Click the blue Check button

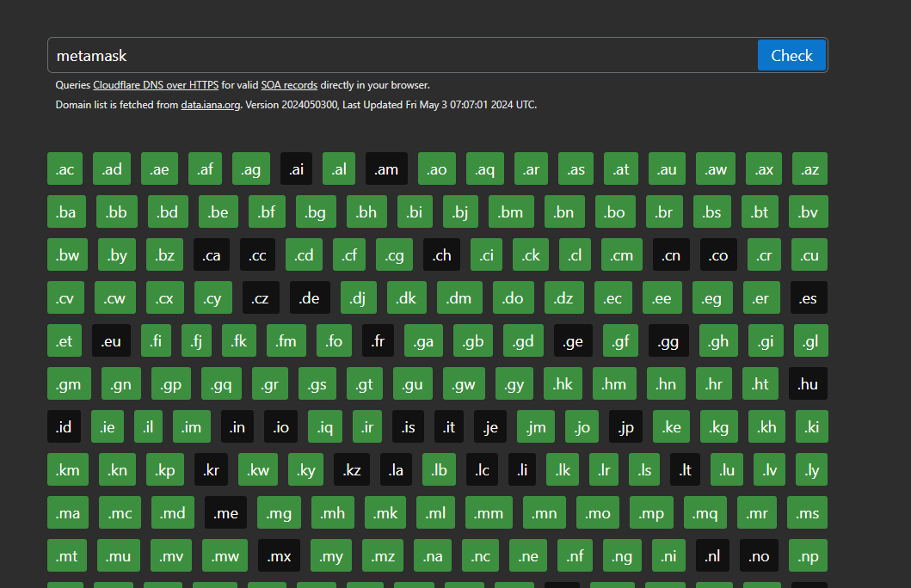click(791, 55)
